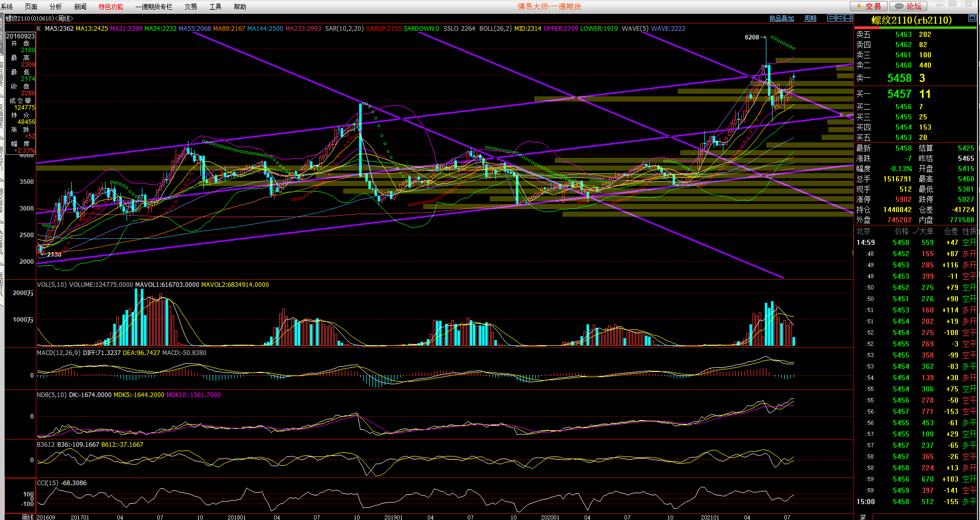Click the 买一 bid price 5457
Image resolution: width=980 pixels, height=520 pixels.
coord(899,94)
